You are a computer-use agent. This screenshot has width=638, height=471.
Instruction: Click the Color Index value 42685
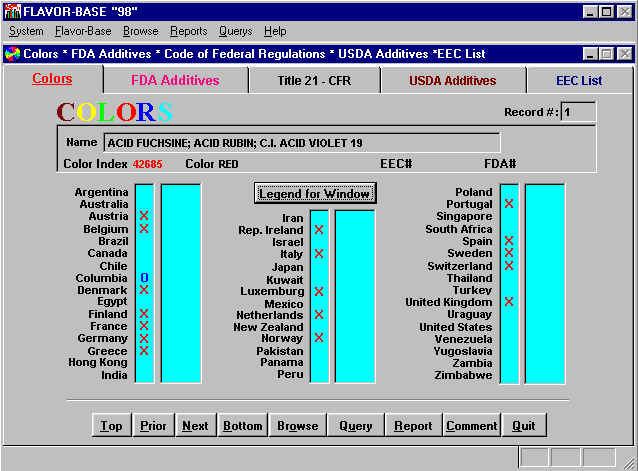click(x=147, y=164)
